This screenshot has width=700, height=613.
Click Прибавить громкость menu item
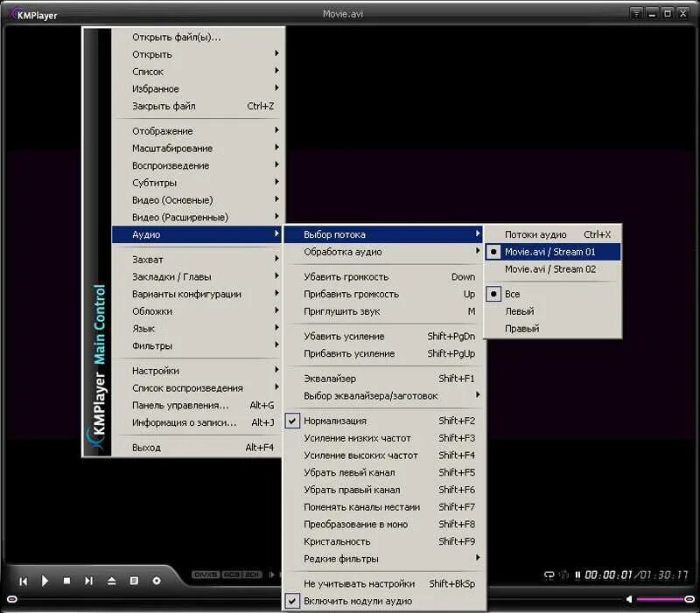coord(384,295)
